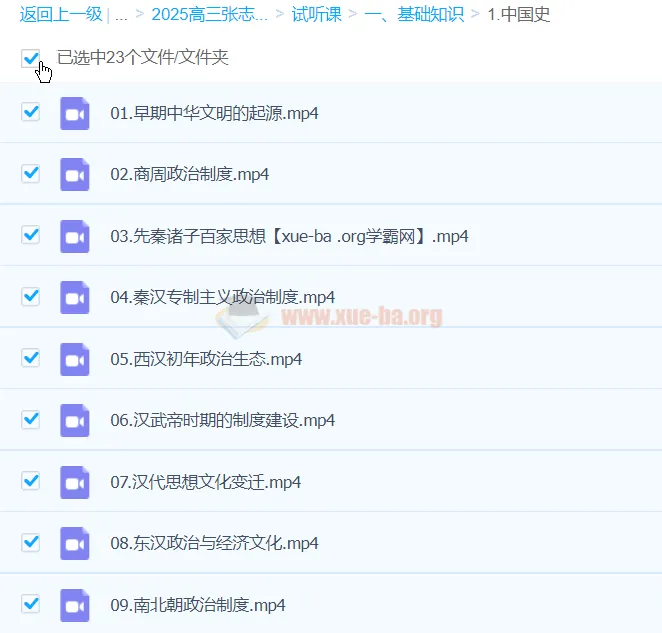This screenshot has width=662, height=633.
Task: Click video icon for 05.西汉初年政治生态.mp4
Action: (x=75, y=359)
